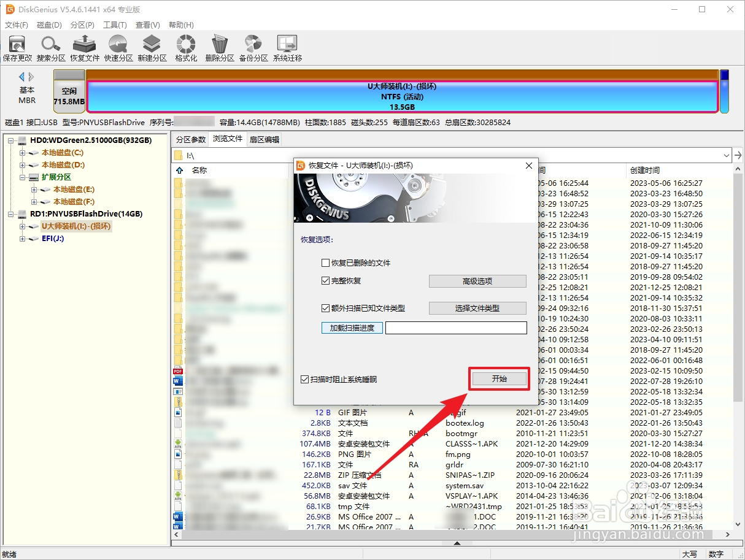Image resolution: width=745 pixels, height=560 pixels.
Task: Click the go arrow next to path bar
Action: click(738, 155)
